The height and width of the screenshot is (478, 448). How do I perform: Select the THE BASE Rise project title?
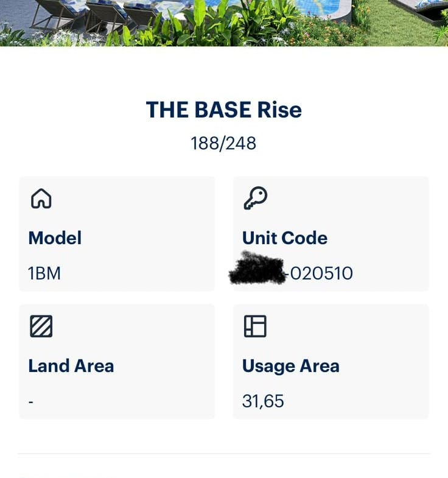223,110
